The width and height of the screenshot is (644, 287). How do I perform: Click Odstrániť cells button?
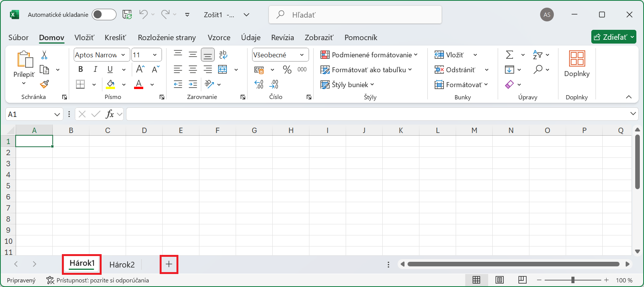pos(455,70)
